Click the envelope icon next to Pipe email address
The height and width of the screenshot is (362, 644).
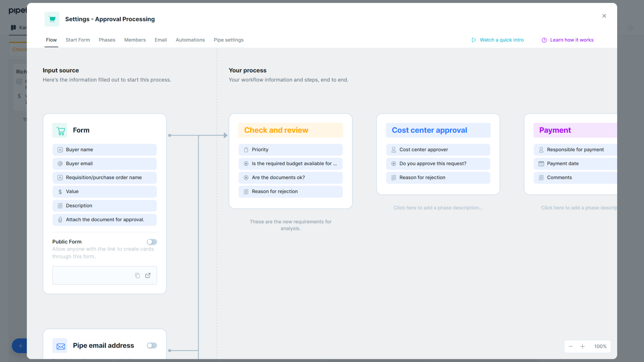point(60,346)
